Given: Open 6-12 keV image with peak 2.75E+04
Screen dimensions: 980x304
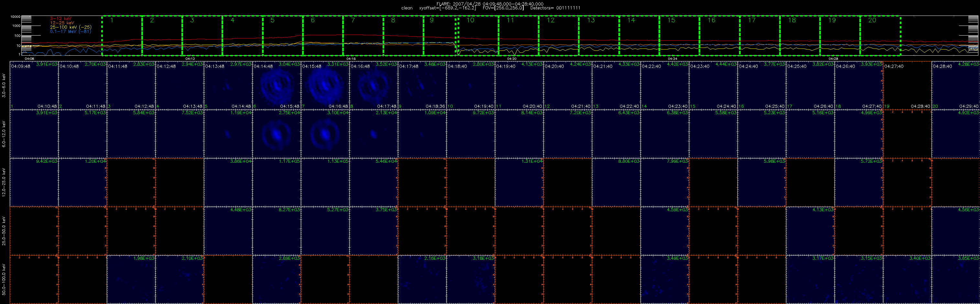Looking at the screenshot, I should (x=277, y=134).
